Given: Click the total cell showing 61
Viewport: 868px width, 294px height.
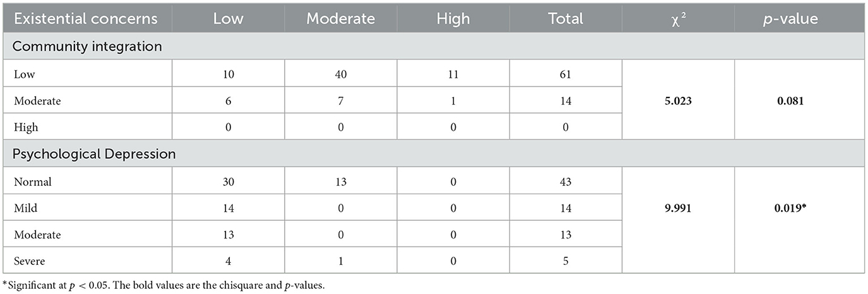Looking at the screenshot, I should tap(566, 74).
